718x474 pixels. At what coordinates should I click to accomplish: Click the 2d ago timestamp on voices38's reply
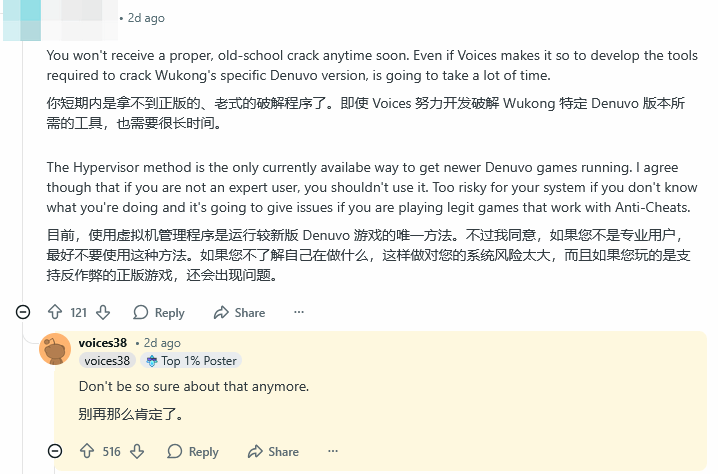click(x=161, y=343)
